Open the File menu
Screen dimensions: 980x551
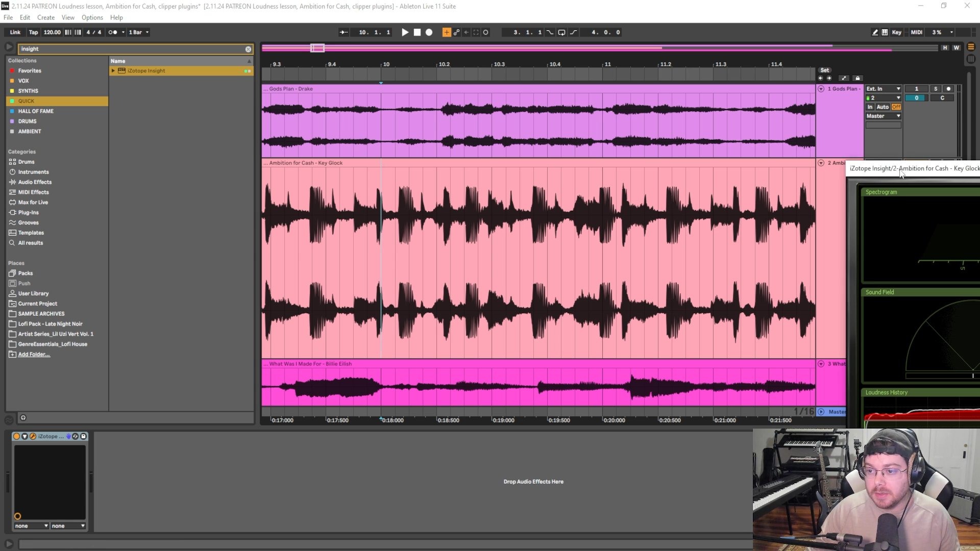(x=8, y=17)
